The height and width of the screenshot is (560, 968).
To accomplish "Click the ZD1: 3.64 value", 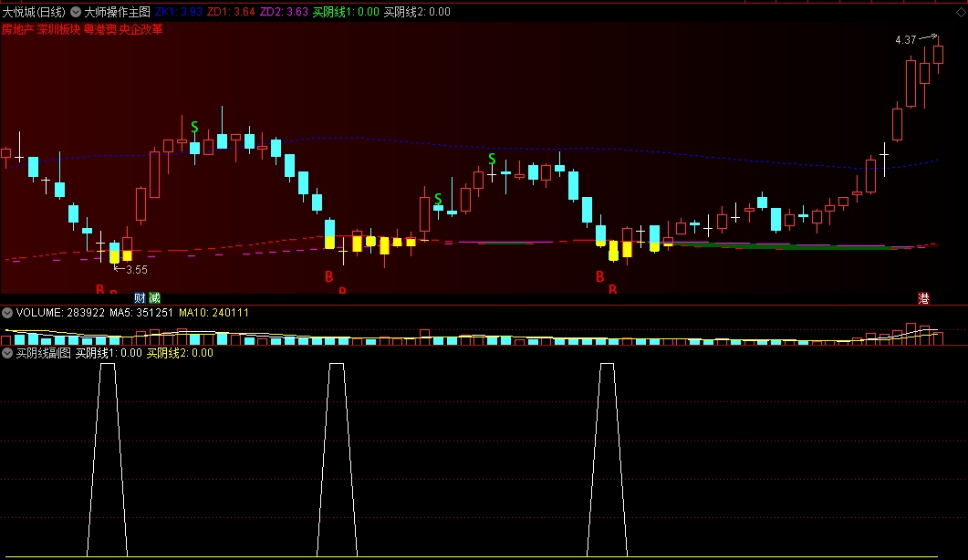I will [x=231, y=12].
